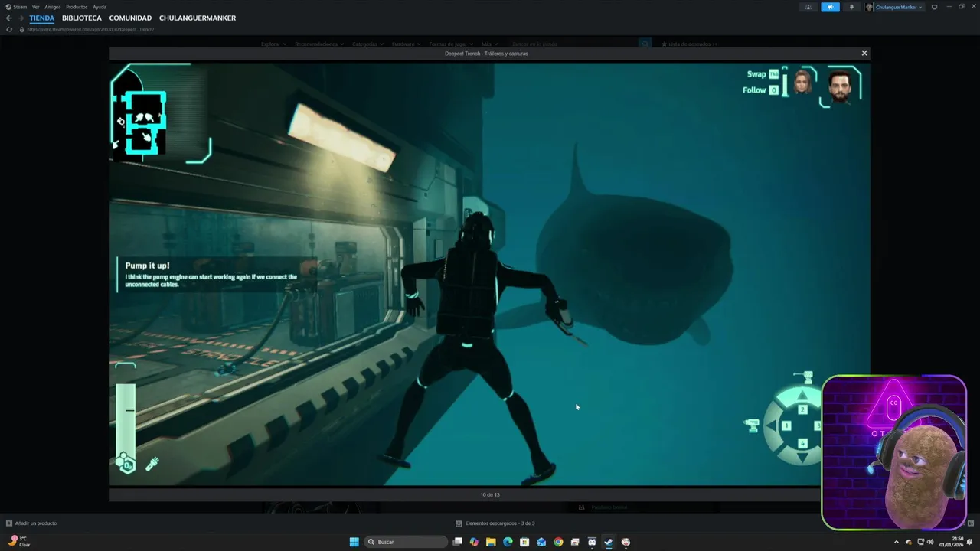The height and width of the screenshot is (551, 980).
Task: Open the Amigos menu
Action: coord(53,7)
